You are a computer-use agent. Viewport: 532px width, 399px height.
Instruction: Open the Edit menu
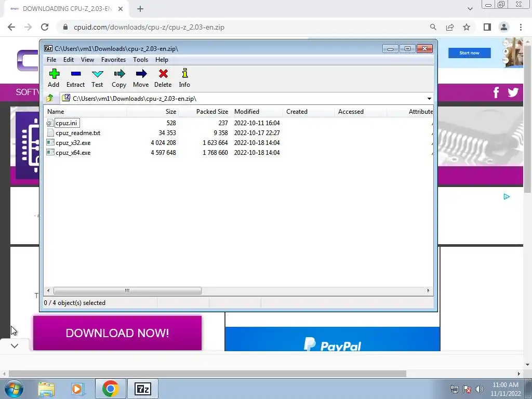[69, 60]
